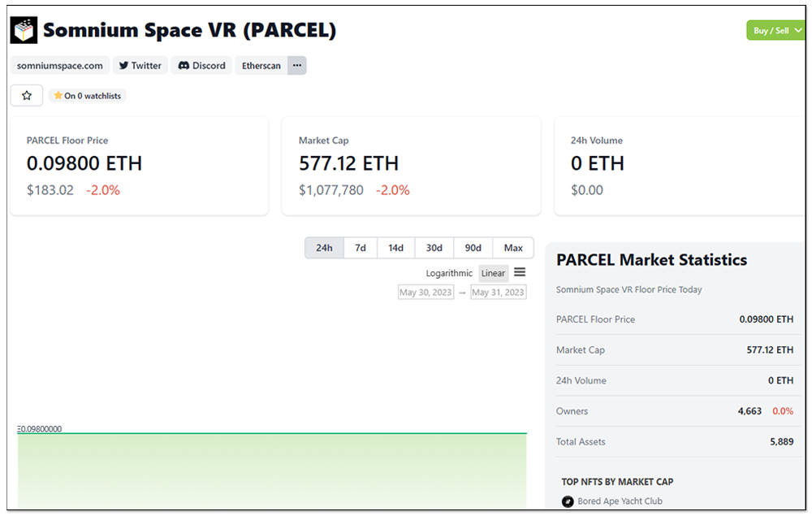Image resolution: width=812 pixels, height=516 pixels.
Task: Click the Total Assets 5,889 value
Action: [x=781, y=441]
